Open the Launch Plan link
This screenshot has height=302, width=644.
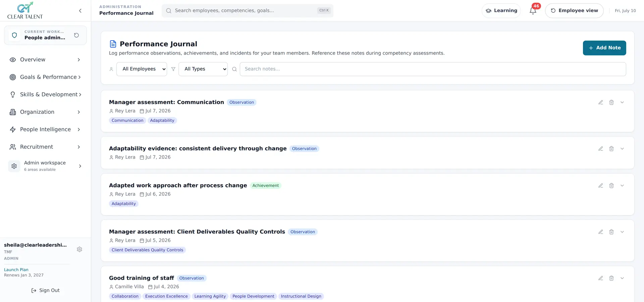(x=16, y=270)
